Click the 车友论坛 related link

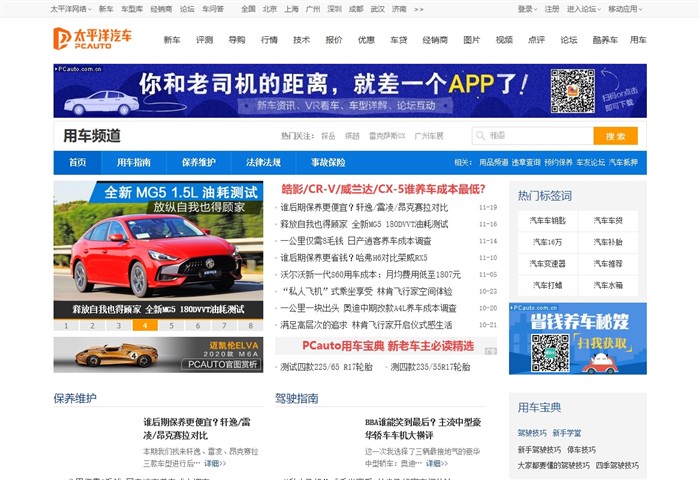591,163
